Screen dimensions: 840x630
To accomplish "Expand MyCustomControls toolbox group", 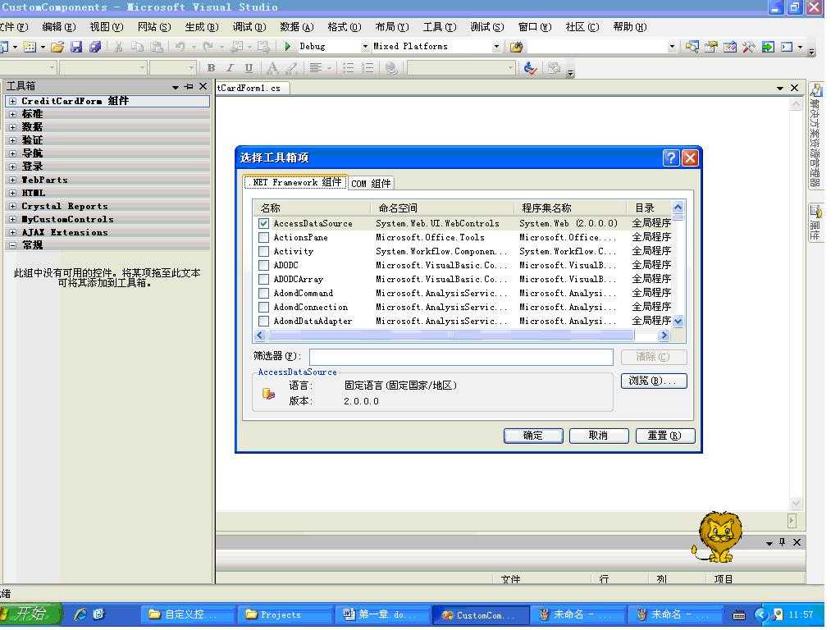I will [12, 219].
